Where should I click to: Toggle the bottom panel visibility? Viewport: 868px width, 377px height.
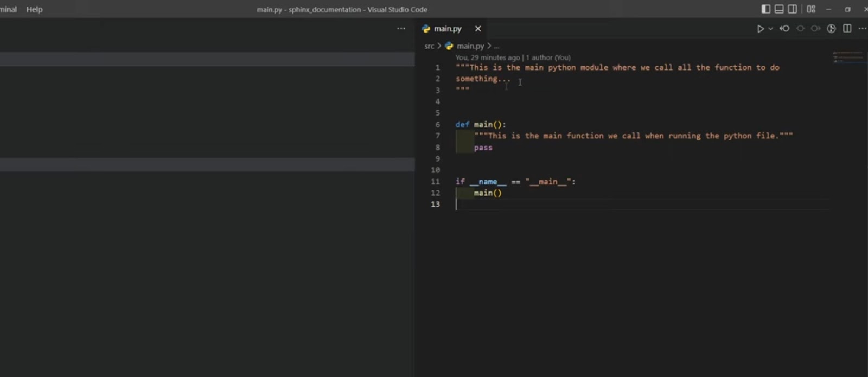tap(779, 9)
